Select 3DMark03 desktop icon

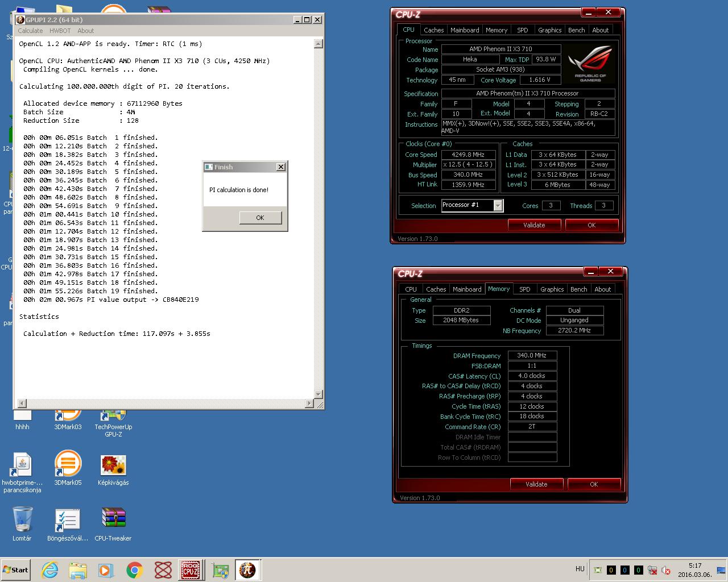tap(68, 419)
